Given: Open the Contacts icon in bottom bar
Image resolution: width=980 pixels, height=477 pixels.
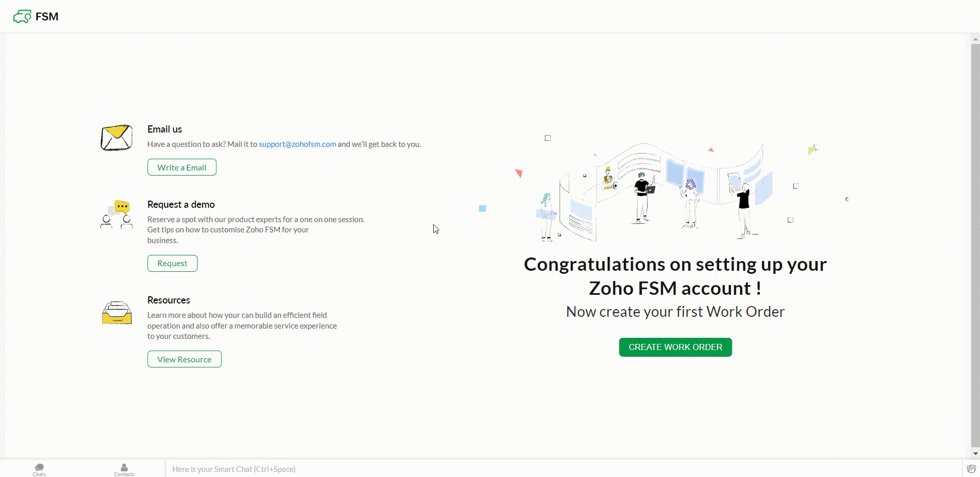Looking at the screenshot, I should click(124, 469).
